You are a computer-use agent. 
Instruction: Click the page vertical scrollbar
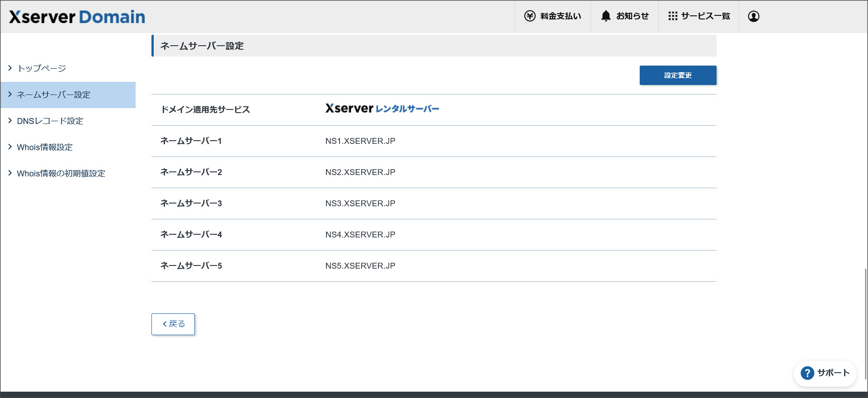click(865, 323)
